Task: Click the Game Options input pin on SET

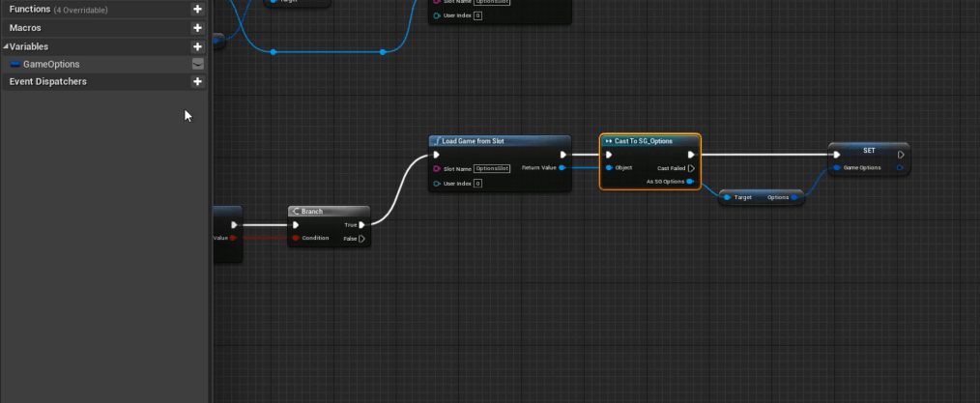Action: click(837, 168)
